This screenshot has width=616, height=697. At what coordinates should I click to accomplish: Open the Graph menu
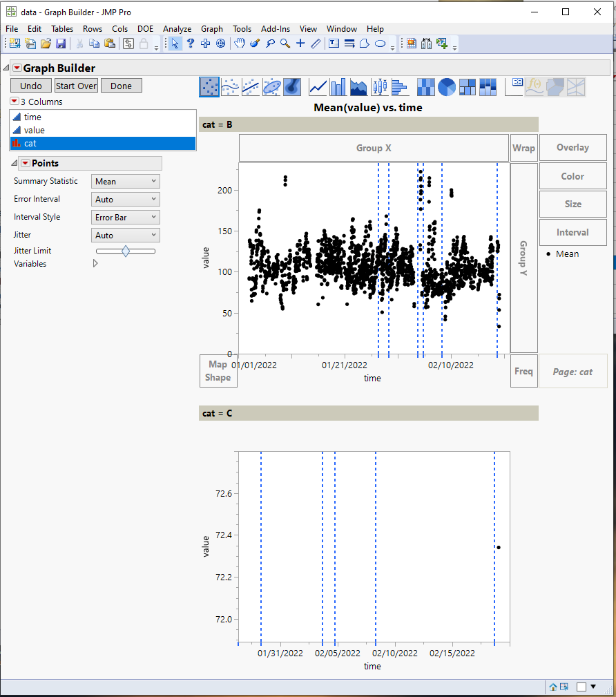click(x=211, y=29)
